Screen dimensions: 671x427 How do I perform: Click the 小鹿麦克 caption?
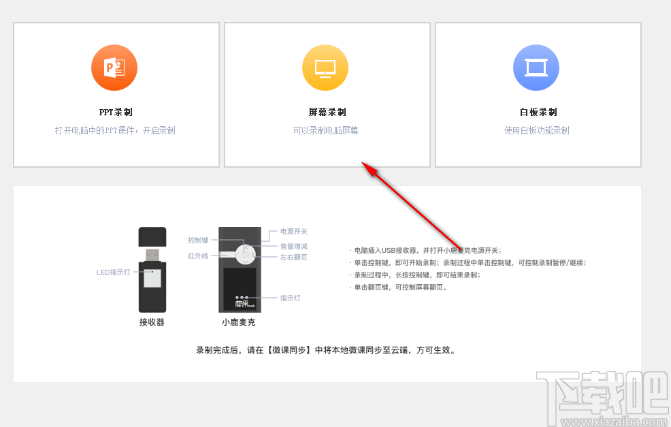(238, 322)
